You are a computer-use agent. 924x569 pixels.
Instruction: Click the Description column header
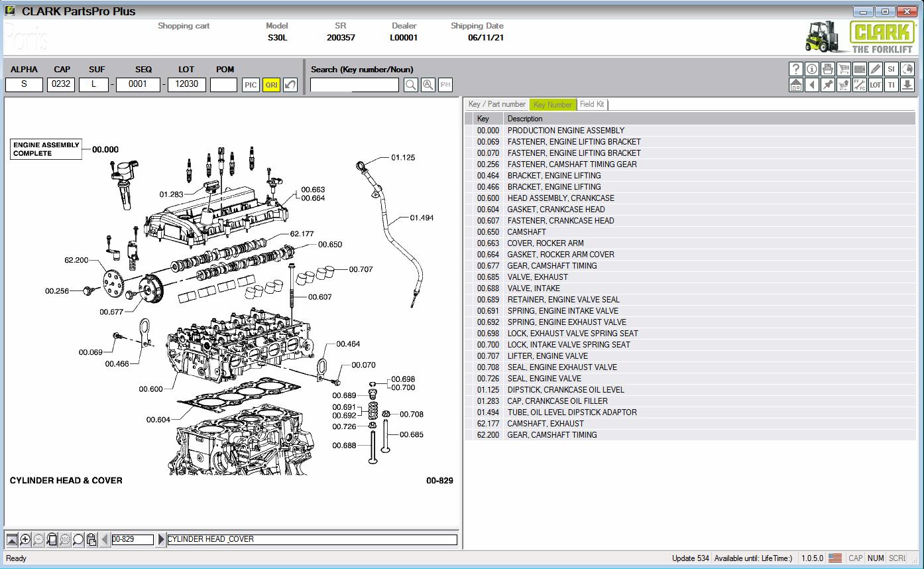(709, 119)
